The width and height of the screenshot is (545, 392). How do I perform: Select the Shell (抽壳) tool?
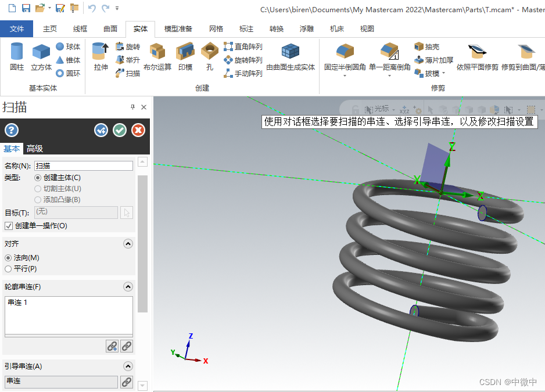coord(427,46)
